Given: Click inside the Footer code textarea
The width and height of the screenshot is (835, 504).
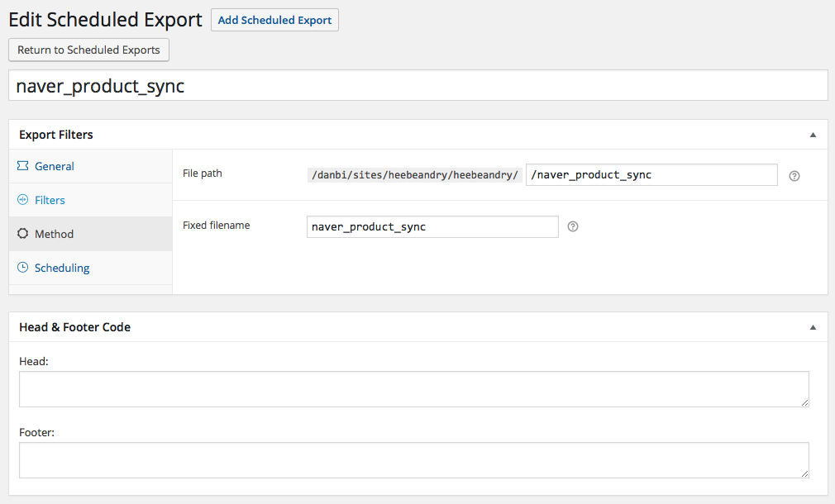Looking at the screenshot, I should tap(413, 459).
